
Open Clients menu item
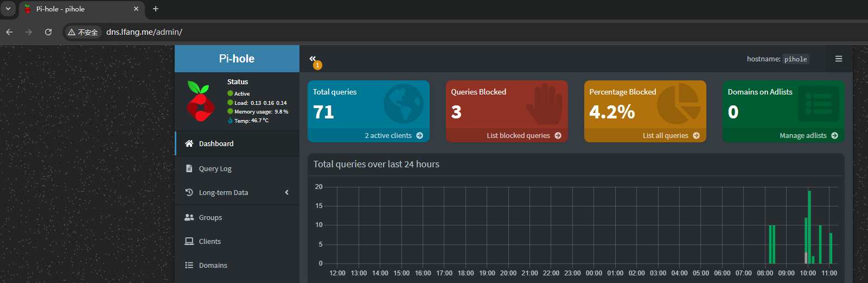237,241
